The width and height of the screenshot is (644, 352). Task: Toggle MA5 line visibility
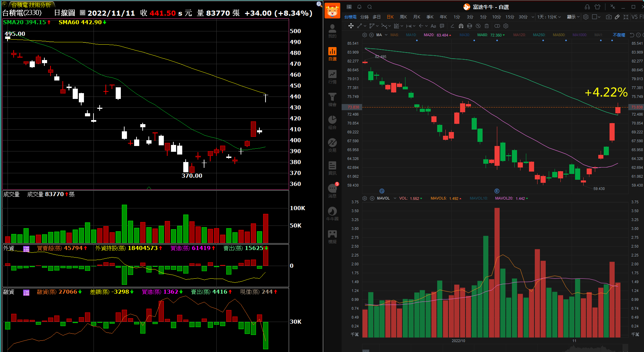pyautogui.click(x=394, y=35)
